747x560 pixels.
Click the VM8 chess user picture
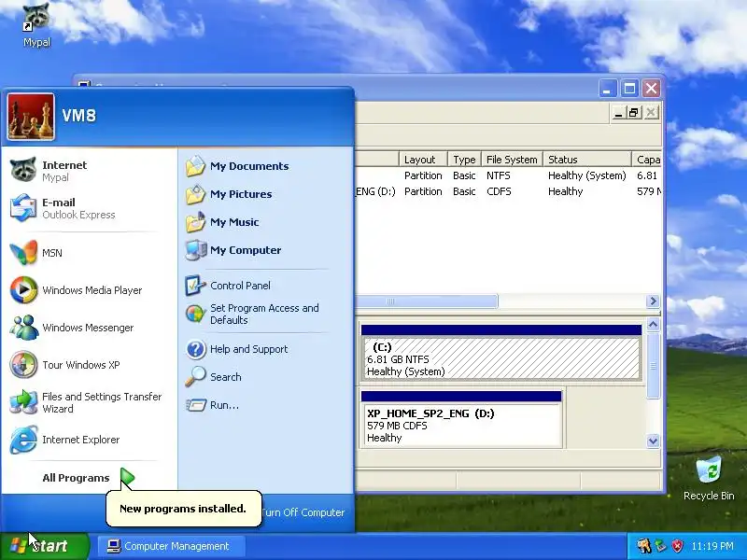pyautogui.click(x=31, y=117)
